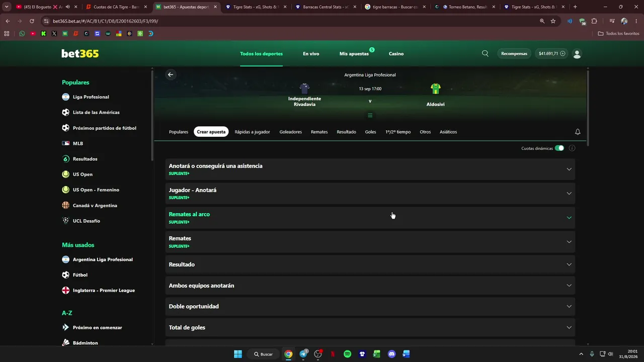
Task: Go to Casino section
Action: [x=396, y=54]
